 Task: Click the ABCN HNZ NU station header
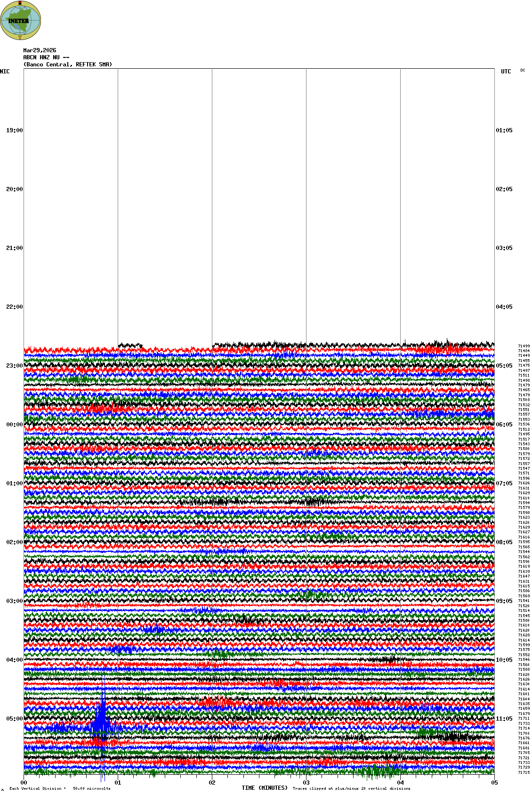point(46,57)
